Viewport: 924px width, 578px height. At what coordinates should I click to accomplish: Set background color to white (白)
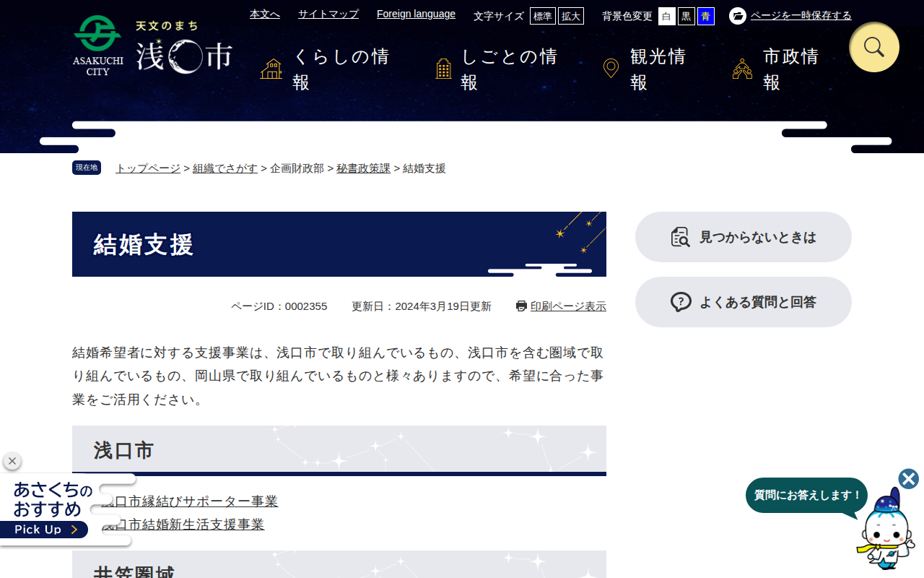[x=667, y=17]
